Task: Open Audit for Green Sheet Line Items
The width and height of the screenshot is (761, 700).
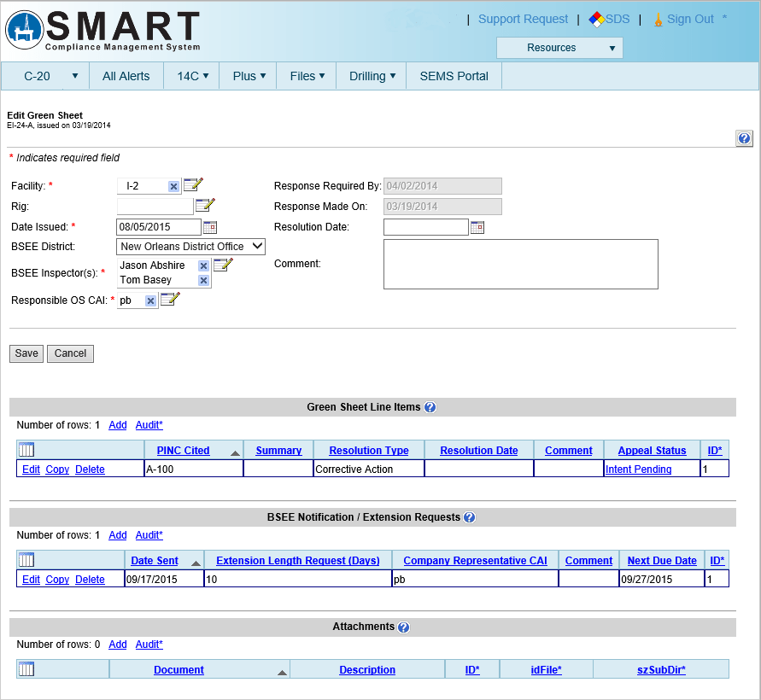Action: (x=149, y=425)
